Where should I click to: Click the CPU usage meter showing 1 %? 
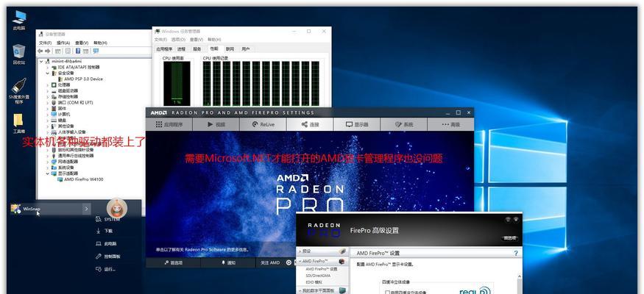click(177, 83)
